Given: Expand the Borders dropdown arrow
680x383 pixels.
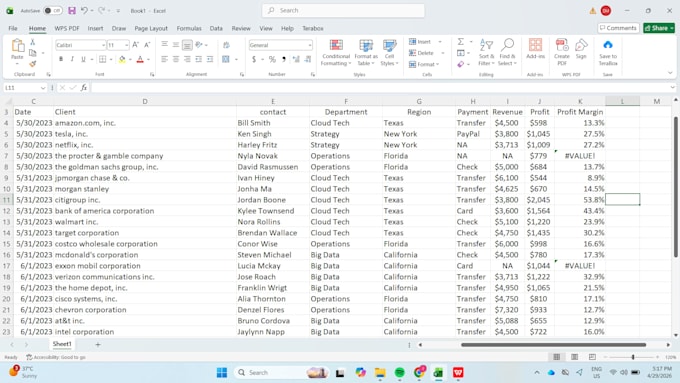Looking at the screenshot, I should click(x=111, y=59).
